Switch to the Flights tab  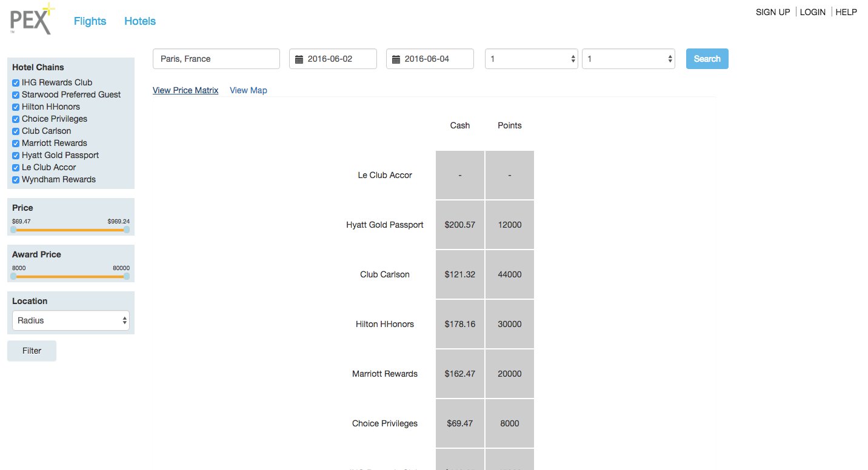(90, 21)
